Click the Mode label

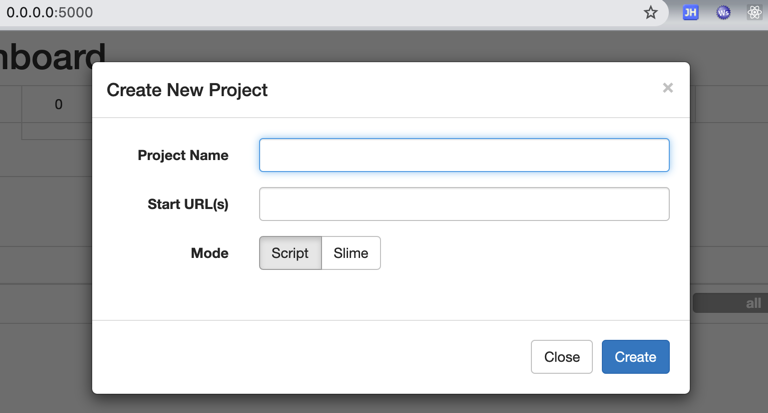(210, 253)
